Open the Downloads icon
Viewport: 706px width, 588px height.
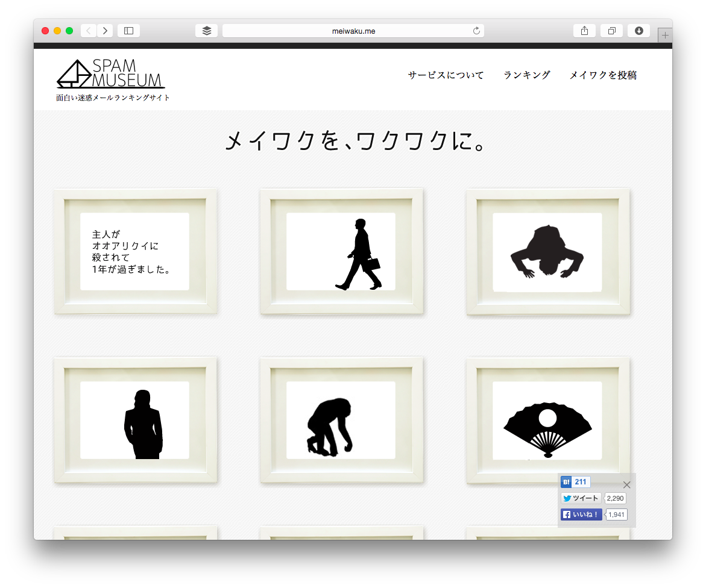click(639, 31)
